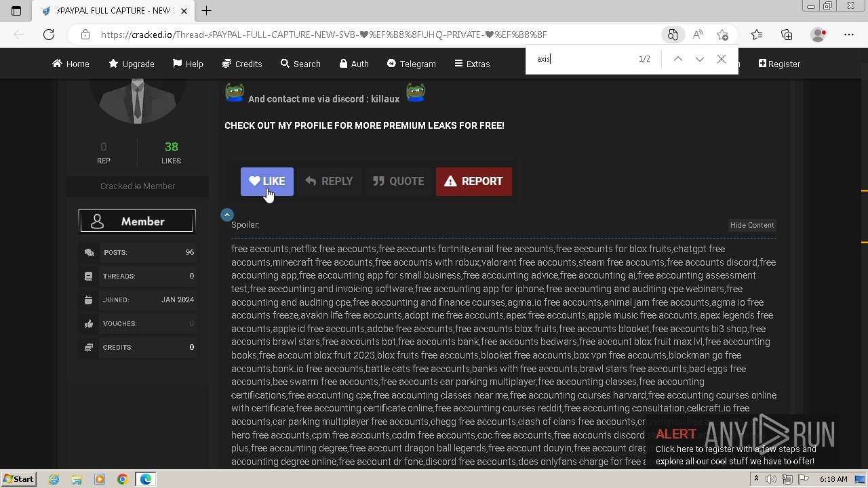The height and width of the screenshot is (488, 868).
Task: Click the Cracked.io Member user title
Action: pos(138,186)
